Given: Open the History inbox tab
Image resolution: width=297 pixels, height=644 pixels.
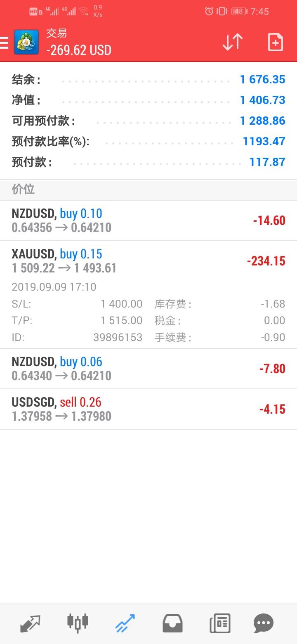Looking at the screenshot, I should tap(172, 623).
